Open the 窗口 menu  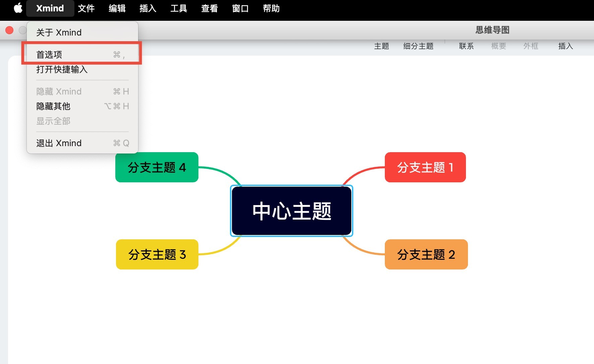click(240, 8)
